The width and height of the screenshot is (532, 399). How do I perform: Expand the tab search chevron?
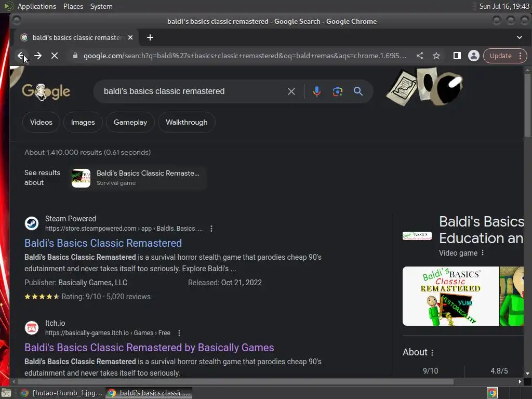tap(520, 37)
